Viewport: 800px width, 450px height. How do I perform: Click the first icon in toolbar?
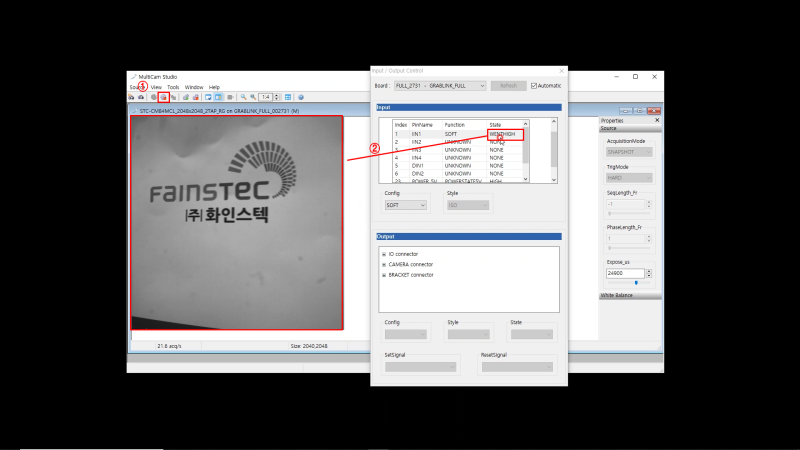(x=131, y=97)
